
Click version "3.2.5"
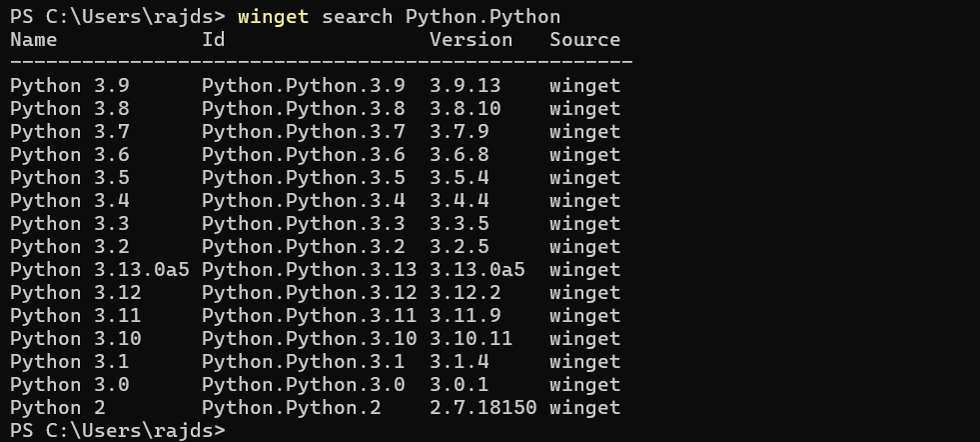tap(459, 247)
